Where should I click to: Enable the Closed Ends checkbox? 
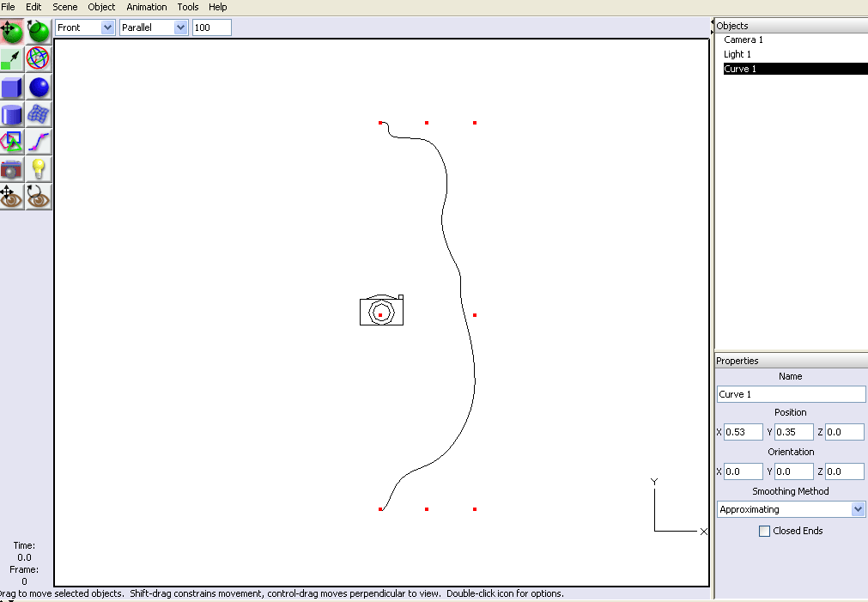point(764,532)
